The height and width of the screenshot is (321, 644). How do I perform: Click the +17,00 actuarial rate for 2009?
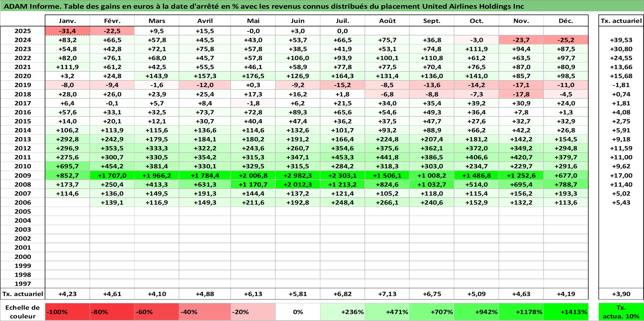(x=621, y=175)
